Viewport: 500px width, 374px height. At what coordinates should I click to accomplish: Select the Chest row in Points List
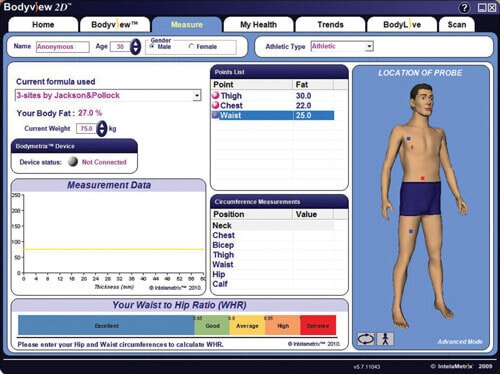pos(273,105)
